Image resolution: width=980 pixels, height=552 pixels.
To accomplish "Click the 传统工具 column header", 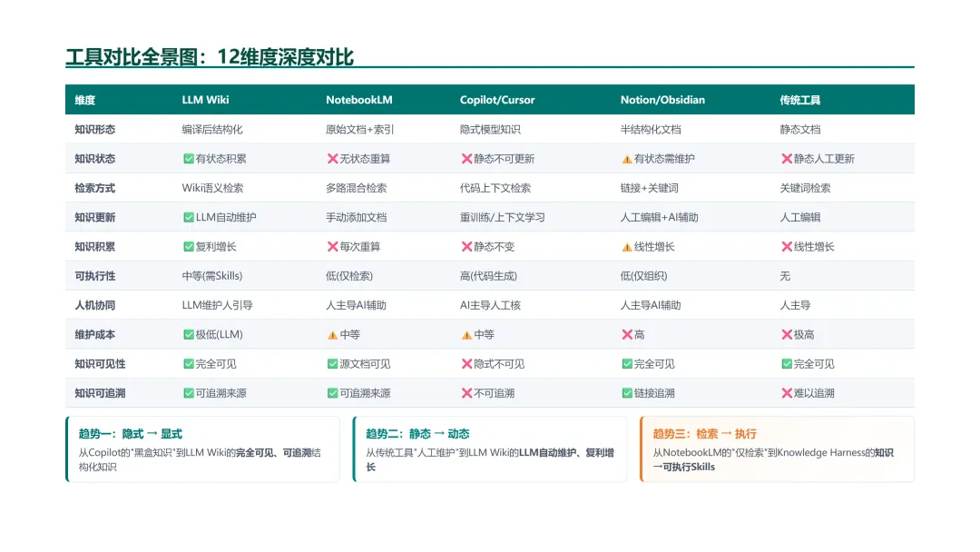I will (800, 100).
